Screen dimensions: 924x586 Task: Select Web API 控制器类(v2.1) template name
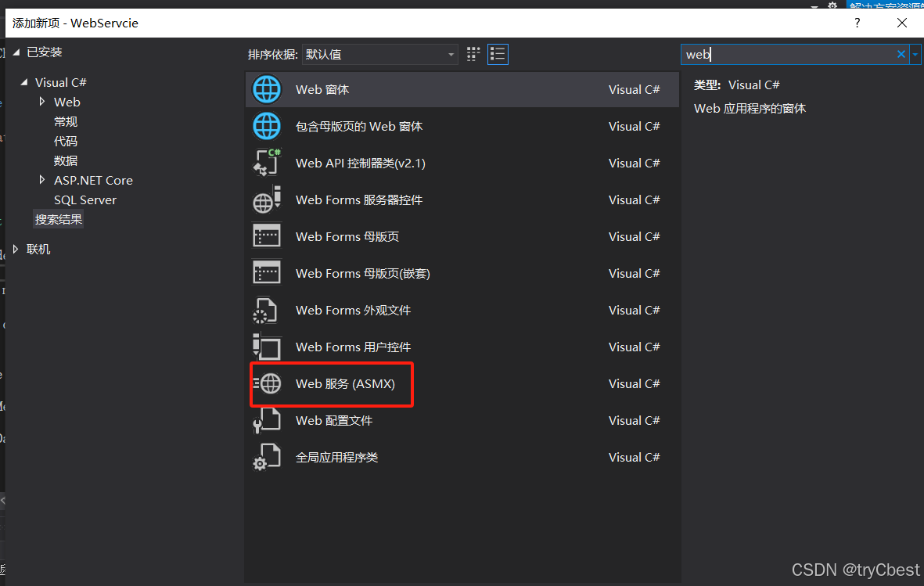click(361, 163)
